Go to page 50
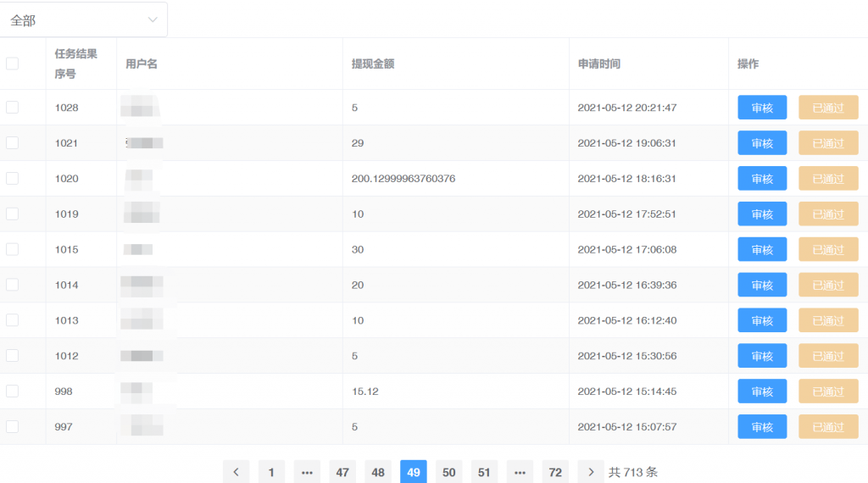Image resolution: width=868 pixels, height=483 pixels. point(449,472)
